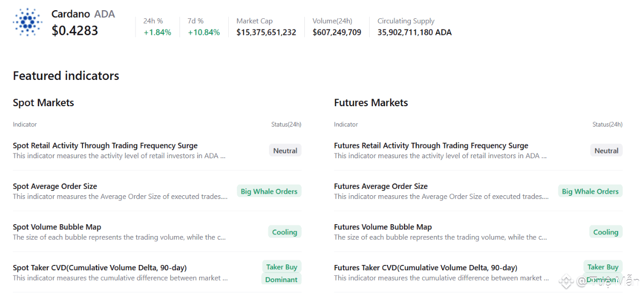
Task: Open Futures Average Order Size indicator
Action: click(x=380, y=186)
